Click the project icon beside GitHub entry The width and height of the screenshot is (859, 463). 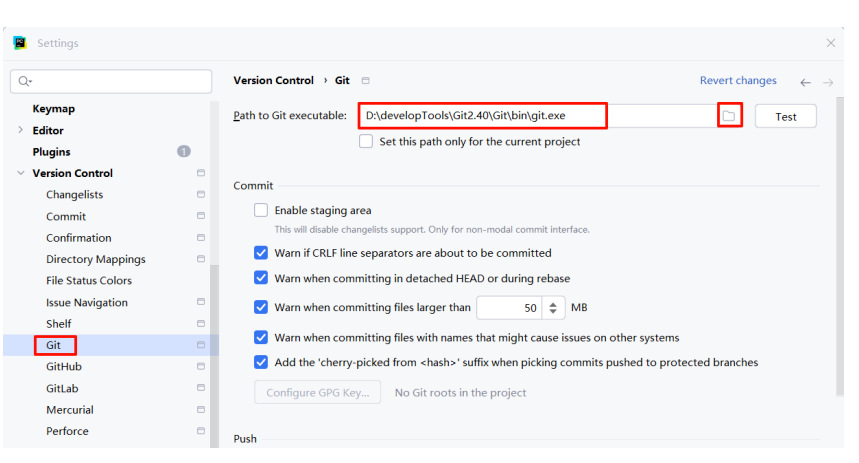(201, 366)
